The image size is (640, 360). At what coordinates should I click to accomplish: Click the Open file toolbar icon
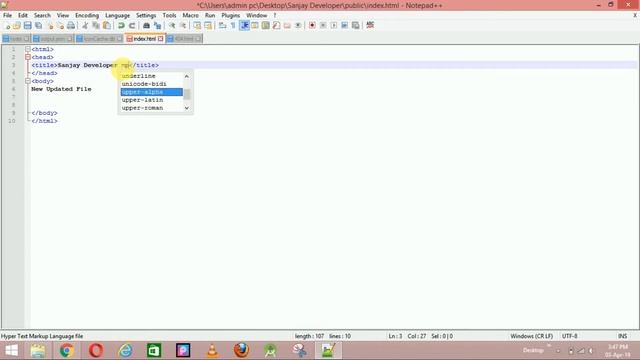(17, 26)
